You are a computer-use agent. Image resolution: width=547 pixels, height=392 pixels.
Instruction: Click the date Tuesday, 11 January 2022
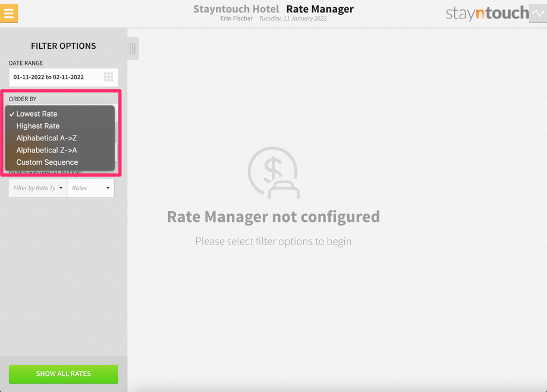[293, 18]
